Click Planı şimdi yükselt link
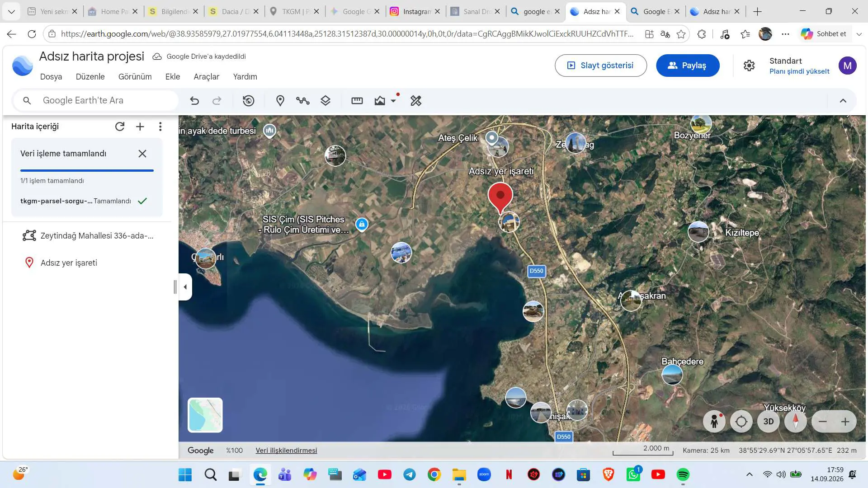The width and height of the screenshot is (868, 488). click(x=799, y=71)
